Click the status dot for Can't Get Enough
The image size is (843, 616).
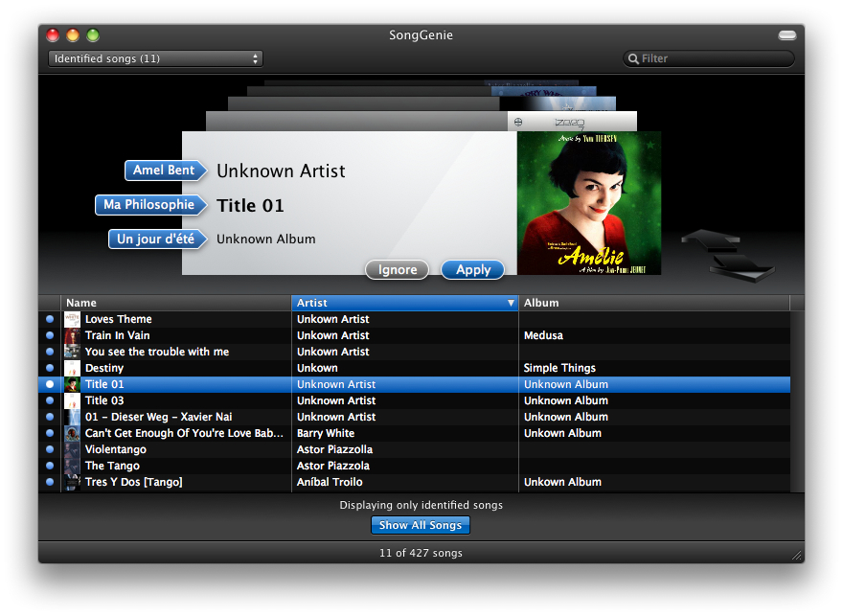(x=50, y=433)
